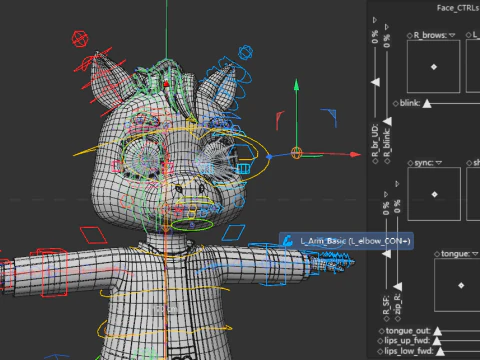Pick the red corner-bracket controller beside the head
Screen dimensions: 480x360
280,120
